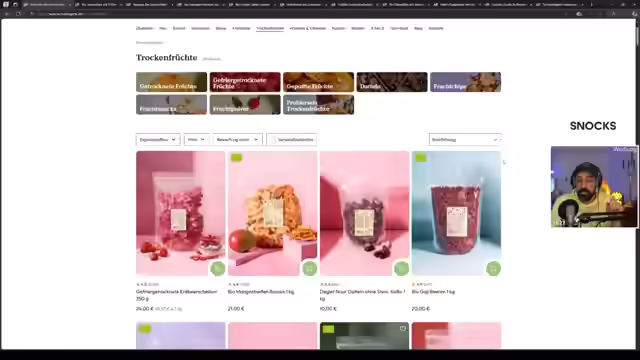This screenshot has width=640, height=360.
Task: Open the Gepuffte Früchte category tile
Action: coord(318,82)
